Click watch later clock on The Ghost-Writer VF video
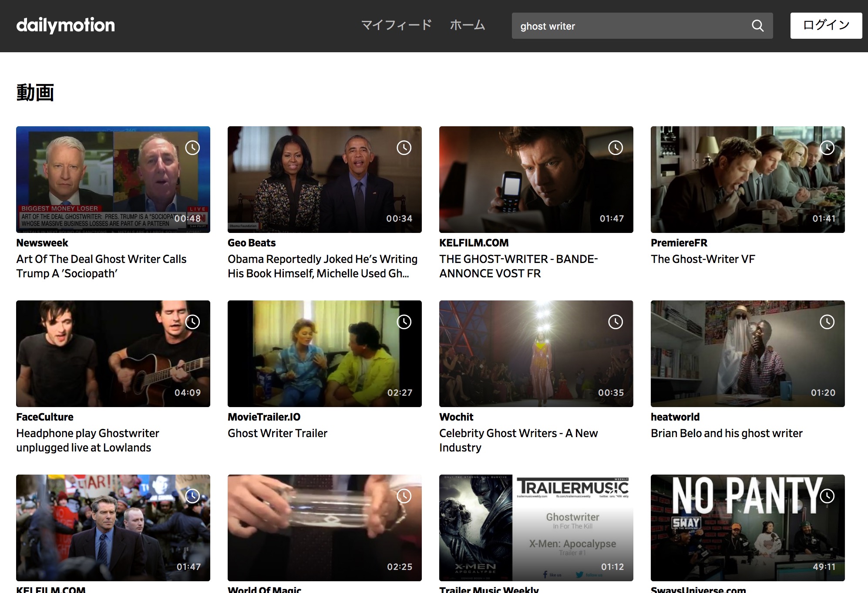The image size is (868, 593). (x=827, y=148)
